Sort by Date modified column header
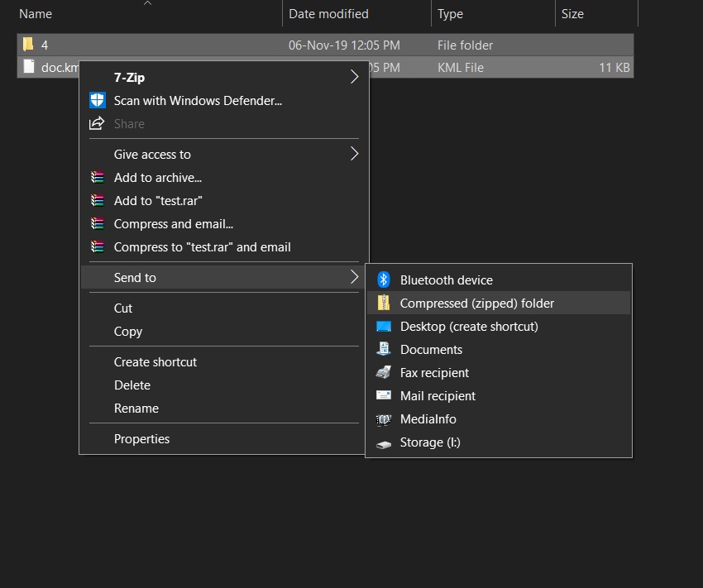 328,14
